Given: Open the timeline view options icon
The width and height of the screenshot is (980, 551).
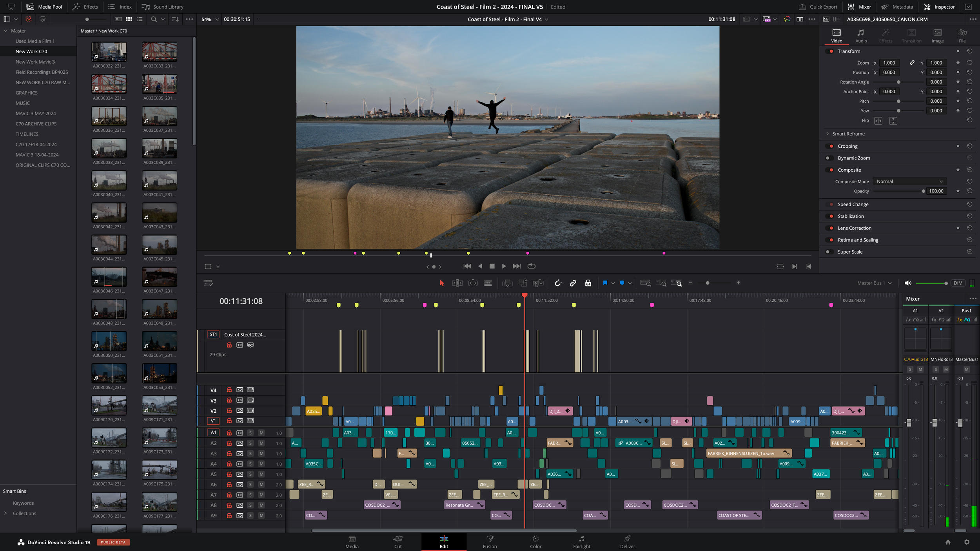Looking at the screenshot, I should [x=208, y=283].
